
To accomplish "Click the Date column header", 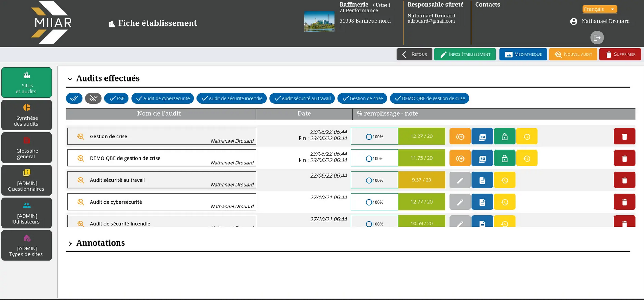I will click(x=304, y=114).
